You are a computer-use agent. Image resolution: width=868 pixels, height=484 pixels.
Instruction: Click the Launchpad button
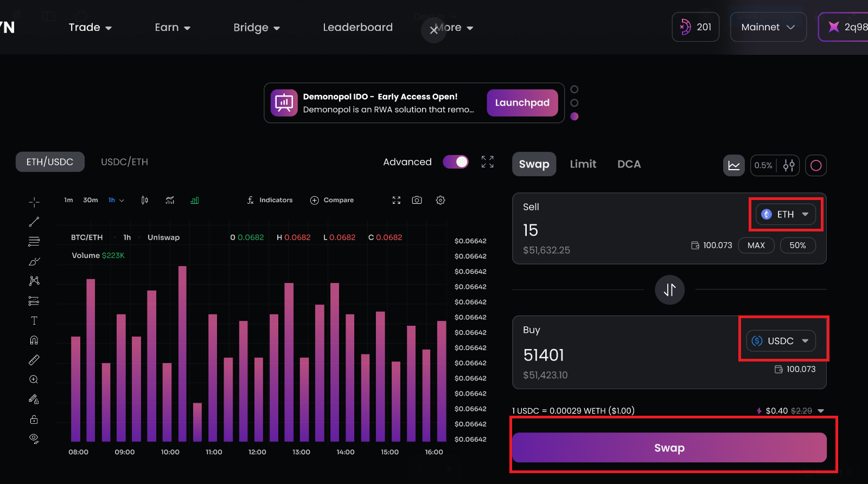(522, 103)
